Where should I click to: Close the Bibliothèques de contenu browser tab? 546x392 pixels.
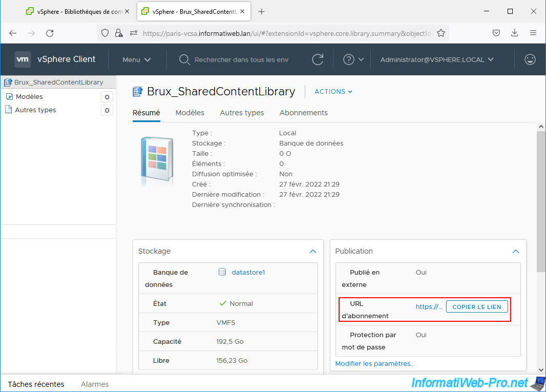click(127, 11)
